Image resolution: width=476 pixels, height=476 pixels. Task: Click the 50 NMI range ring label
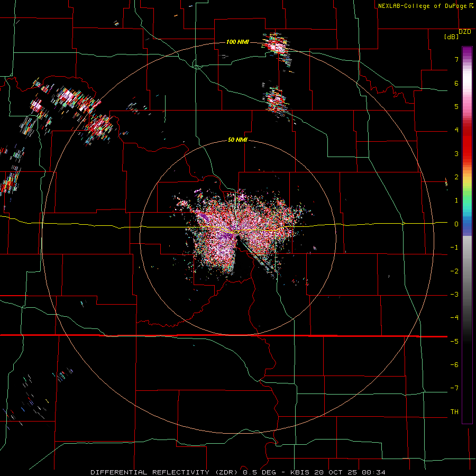coord(237,140)
